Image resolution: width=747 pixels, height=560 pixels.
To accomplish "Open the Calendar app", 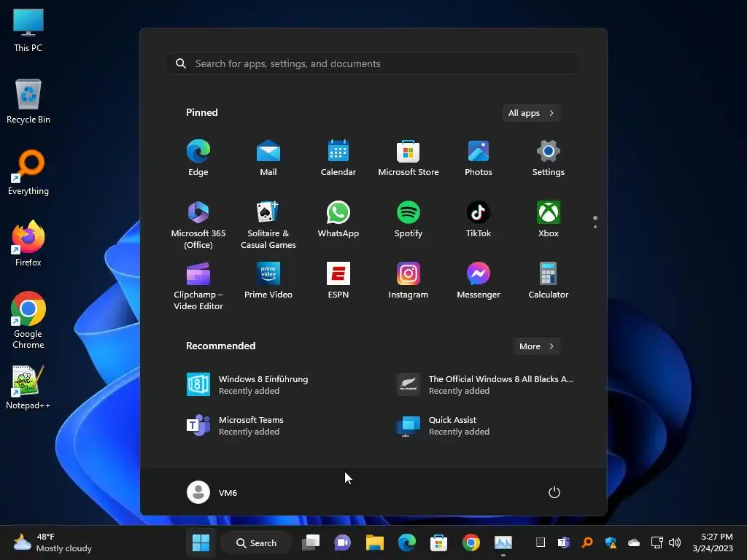I will [x=338, y=158].
